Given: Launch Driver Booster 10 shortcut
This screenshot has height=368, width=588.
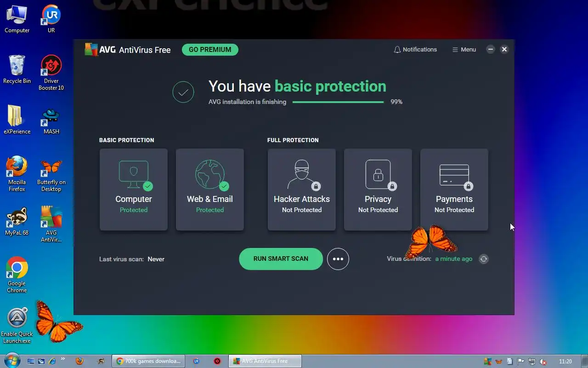Looking at the screenshot, I should pos(51,73).
